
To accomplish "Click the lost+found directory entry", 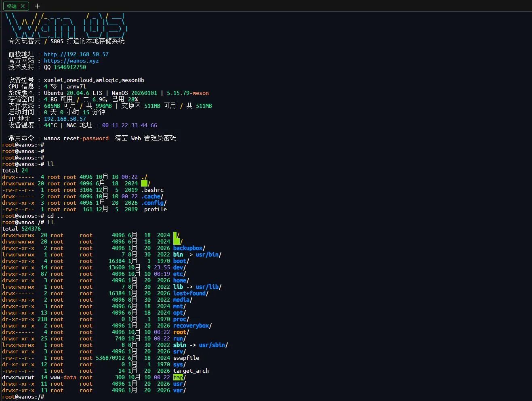I will (x=189, y=293).
